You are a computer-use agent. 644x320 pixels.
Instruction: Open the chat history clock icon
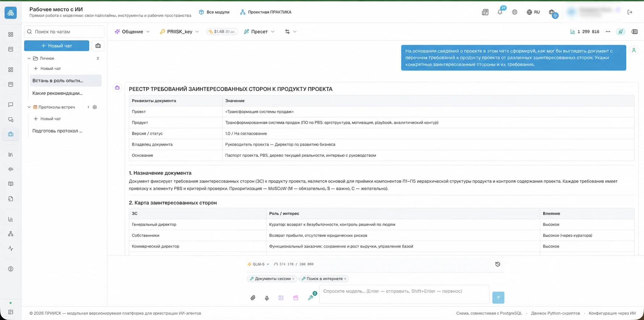click(498, 264)
